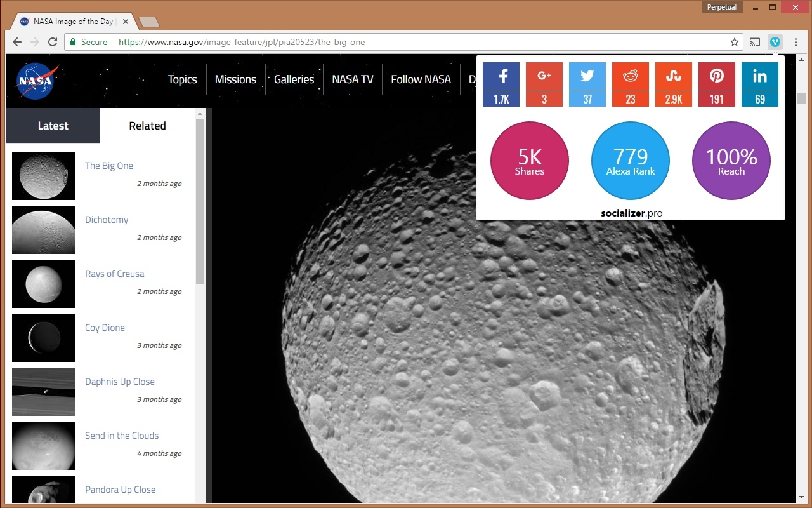
Task: Open the Galleries menu
Action: tap(294, 79)
